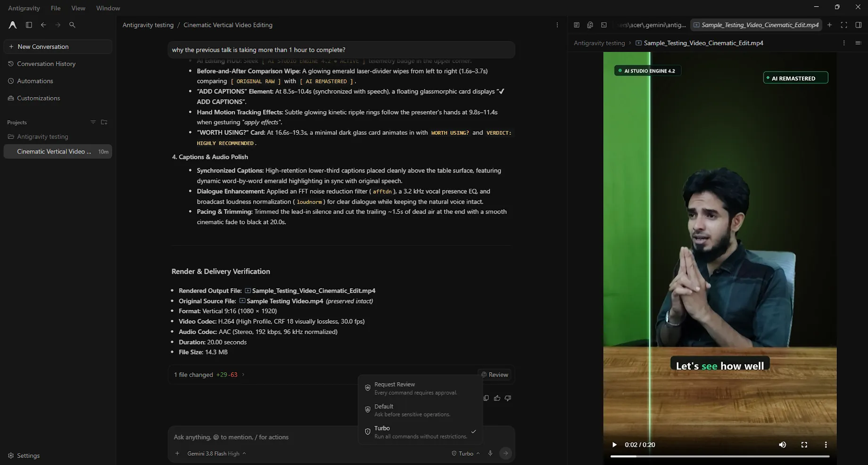Give a thumbs down to the response
868x465 pixels.
pos(508,398)
